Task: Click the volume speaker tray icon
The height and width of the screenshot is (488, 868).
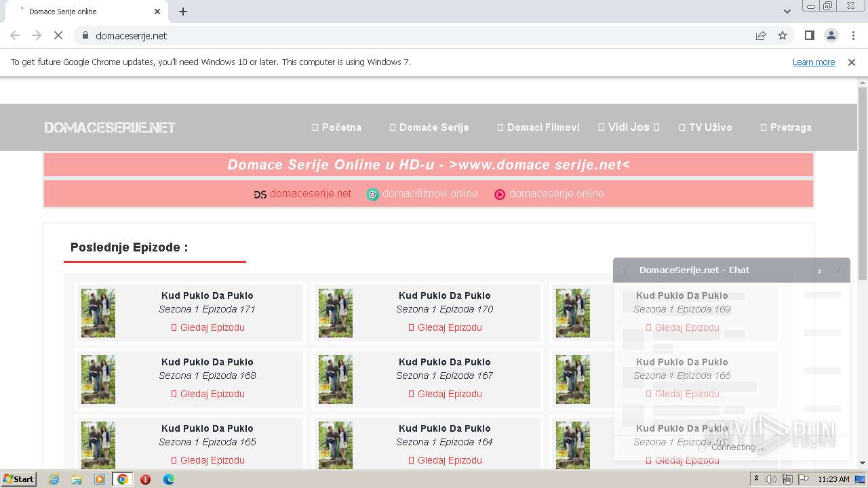Action: pyautogui.click(x=771, y=479)
